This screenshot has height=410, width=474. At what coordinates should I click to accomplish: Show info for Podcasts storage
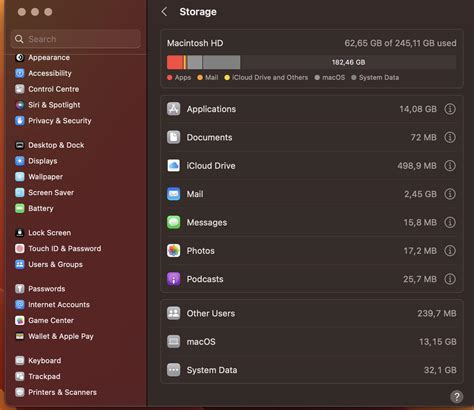point(450,279)
